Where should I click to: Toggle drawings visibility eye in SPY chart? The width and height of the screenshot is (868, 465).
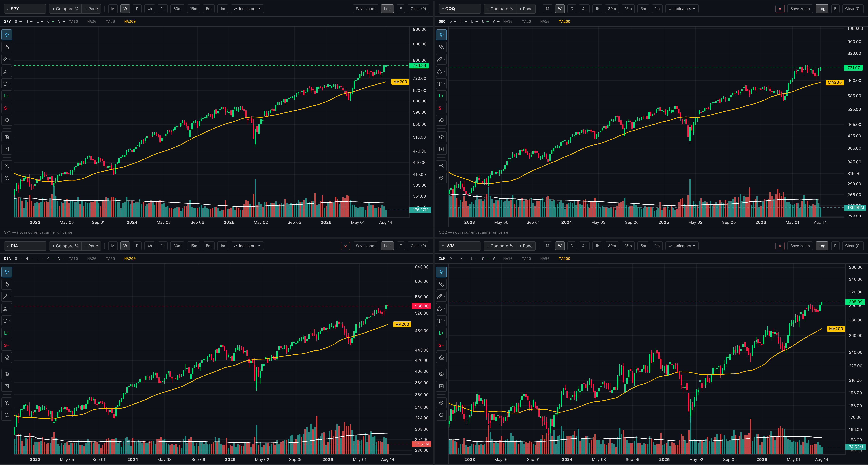[x=7, y=137]
